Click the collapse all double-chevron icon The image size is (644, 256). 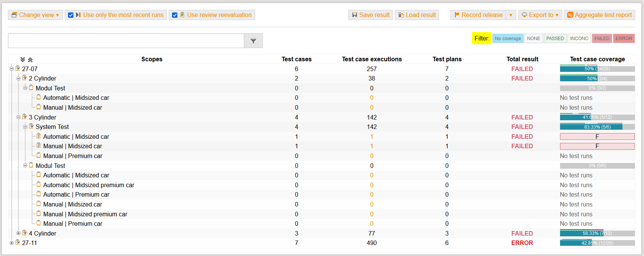click(30, 60)
